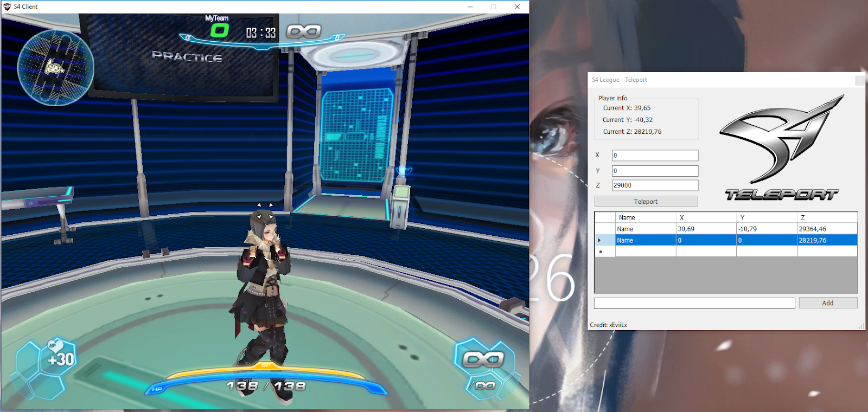Click the Z column header in table
This screenshot has height=412, width=868.
(x=827, y=217)
